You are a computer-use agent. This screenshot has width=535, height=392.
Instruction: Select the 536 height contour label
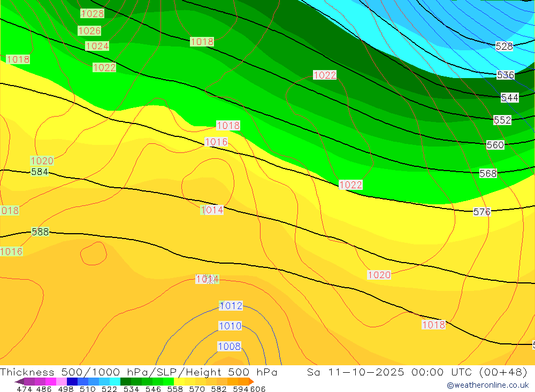(506, 75)
